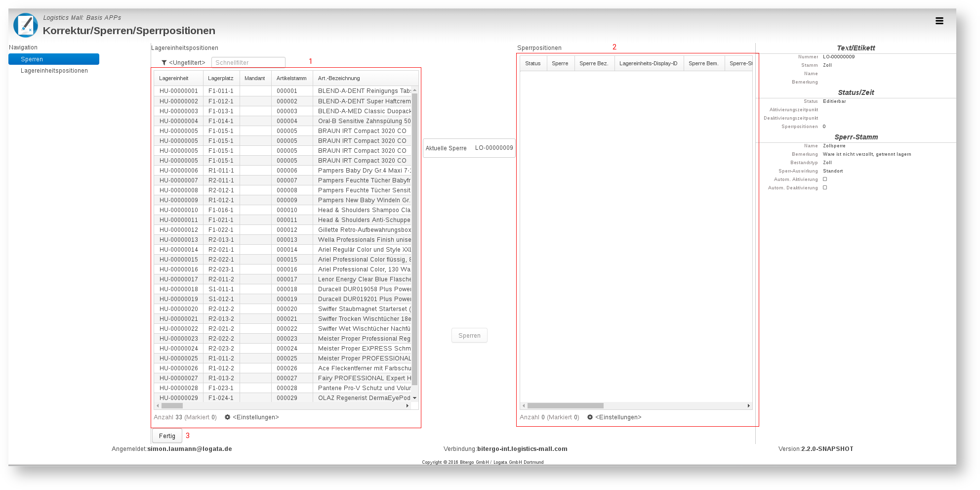Viewport: 980px width, 490px height.
Task: Click left scroll arrow of Sperrpositionen table
Action: (x=524, y=406)
